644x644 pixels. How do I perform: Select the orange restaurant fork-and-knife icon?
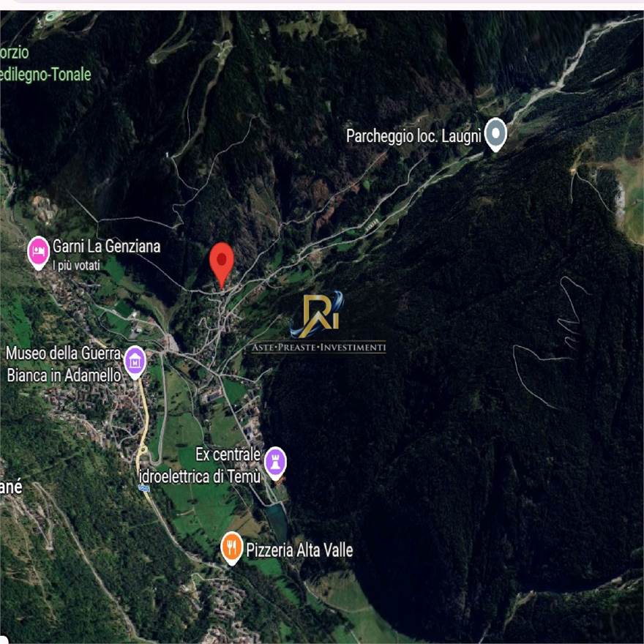[232, 548]
